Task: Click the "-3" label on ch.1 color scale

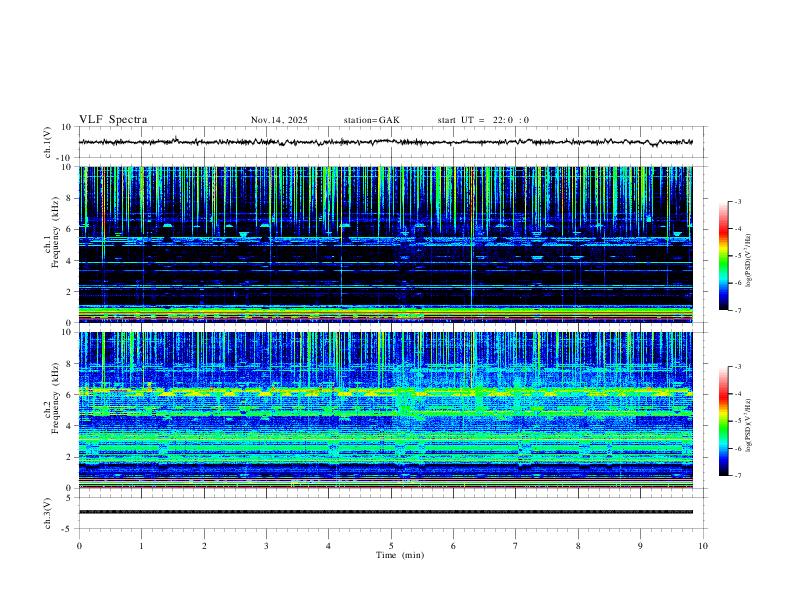Action: [x=737, y=201]
